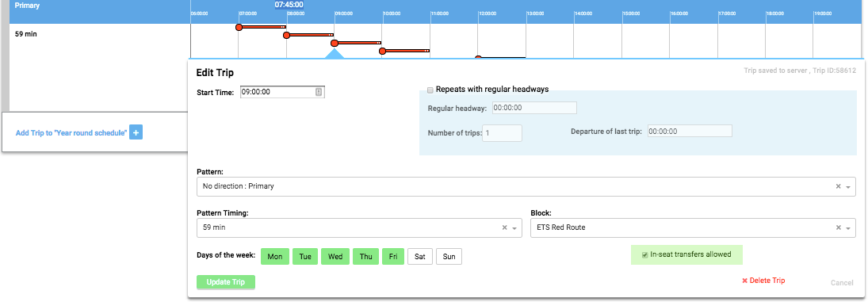
Task: Click Add Trip to "Year round schedule" link
Action: point(71,133)
